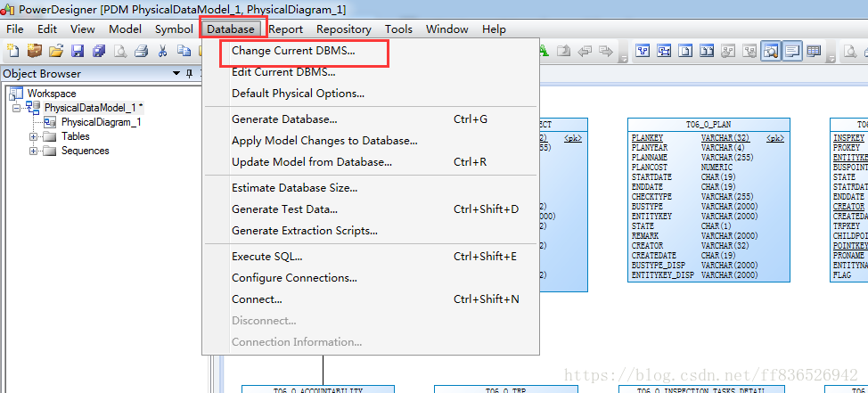The width and height of the screenshot is (868, 393).
Task: Choose Default Physical Options...
Action: 371,94
